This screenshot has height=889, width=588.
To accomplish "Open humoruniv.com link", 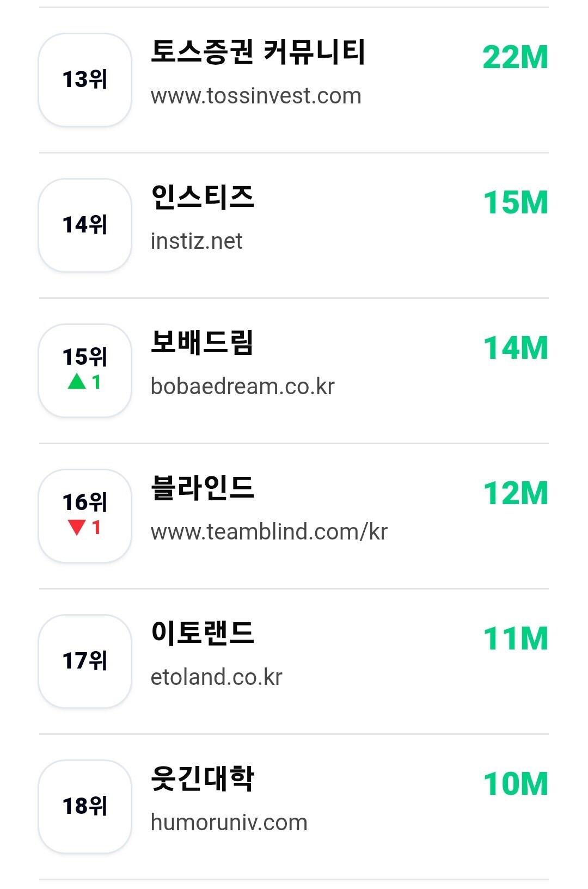I will pos(229,823).
